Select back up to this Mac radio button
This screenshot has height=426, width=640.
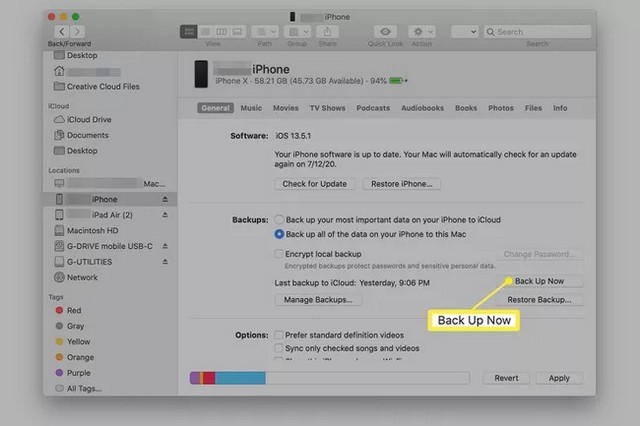279,234
